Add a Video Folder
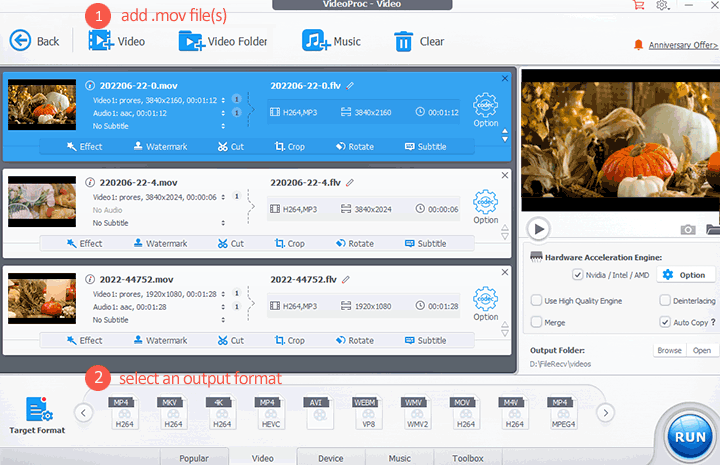This screenshot has height=465, width=720. 223,41
